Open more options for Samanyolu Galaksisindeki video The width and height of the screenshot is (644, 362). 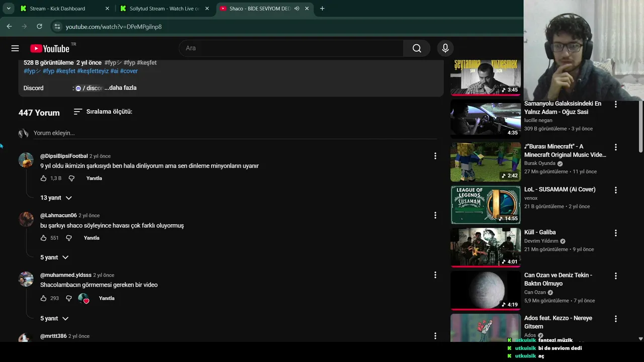coord(615,105)
